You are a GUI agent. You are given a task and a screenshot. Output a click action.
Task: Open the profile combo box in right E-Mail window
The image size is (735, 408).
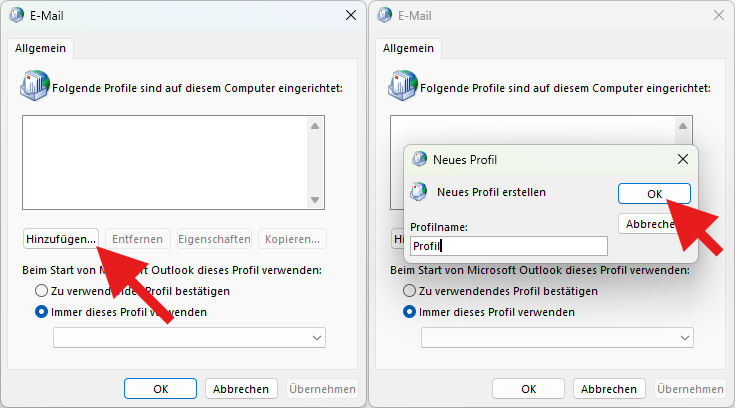click(685, 339)
